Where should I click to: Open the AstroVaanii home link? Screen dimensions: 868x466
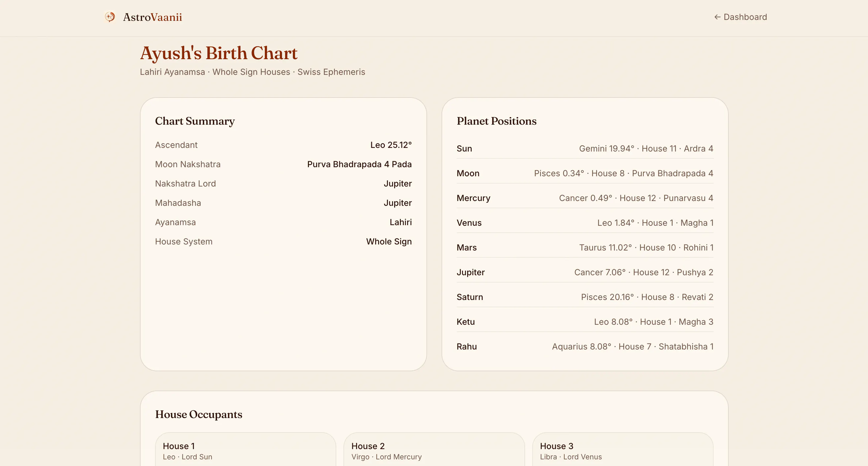click(143, 17)
